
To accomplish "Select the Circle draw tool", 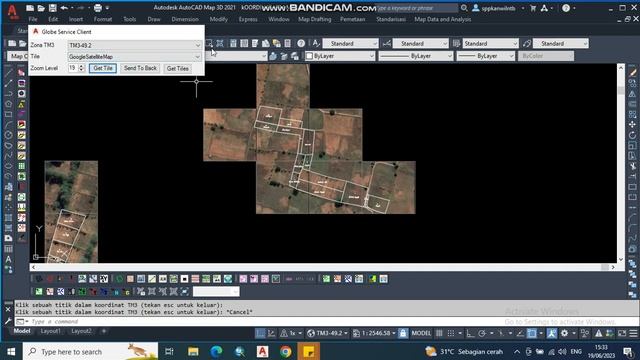I will (x=8, y=135).
